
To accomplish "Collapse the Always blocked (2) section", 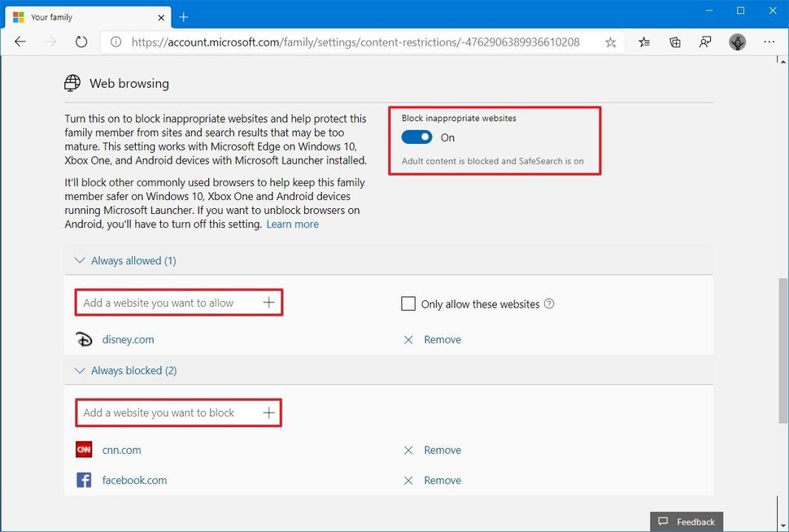I will pyautogui.click(x=80, y=370).
